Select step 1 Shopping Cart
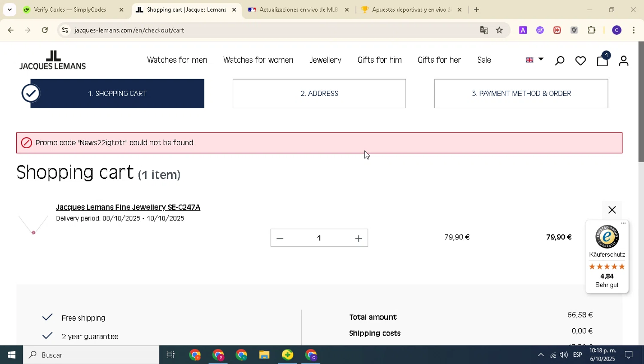Image resolution: width=644 pixels, height=364 pixels. 117,94
